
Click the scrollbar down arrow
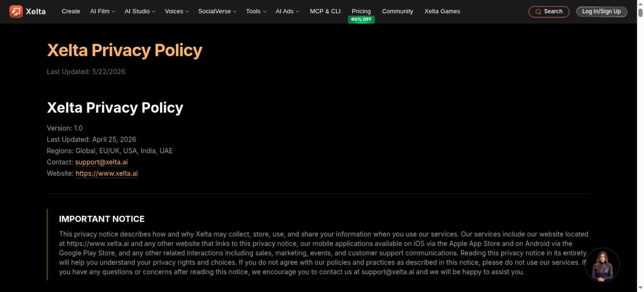[640, 287]
